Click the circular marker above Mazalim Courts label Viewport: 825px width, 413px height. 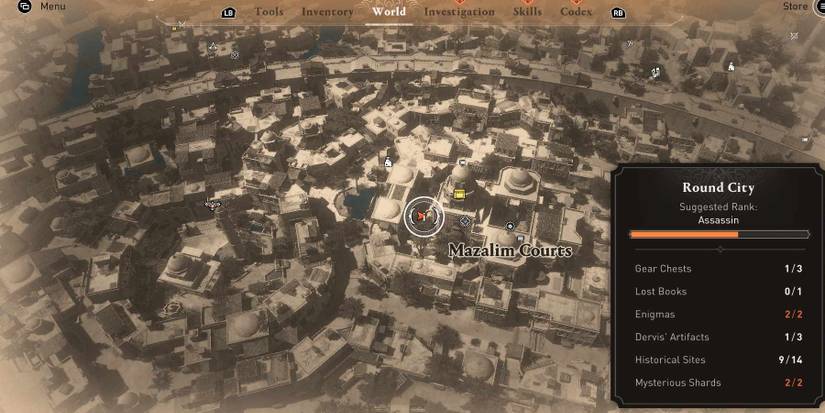click(x=510, y=226)
